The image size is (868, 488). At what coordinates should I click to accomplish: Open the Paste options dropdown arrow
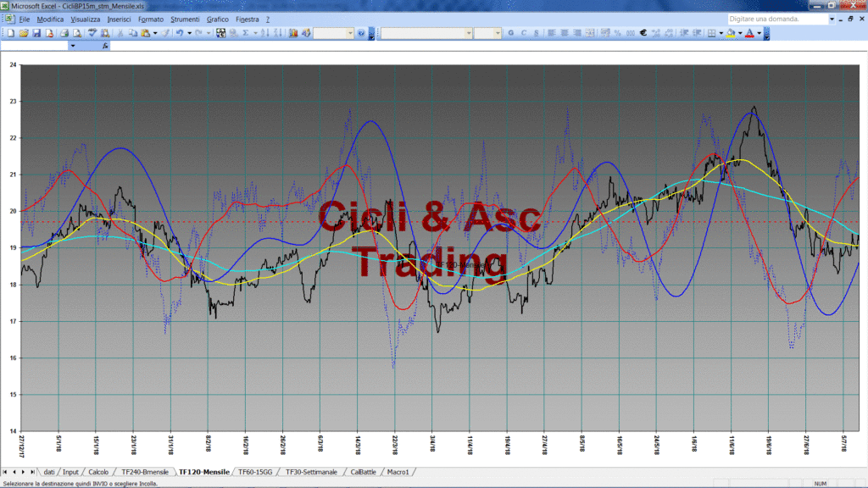click(155, 33)
